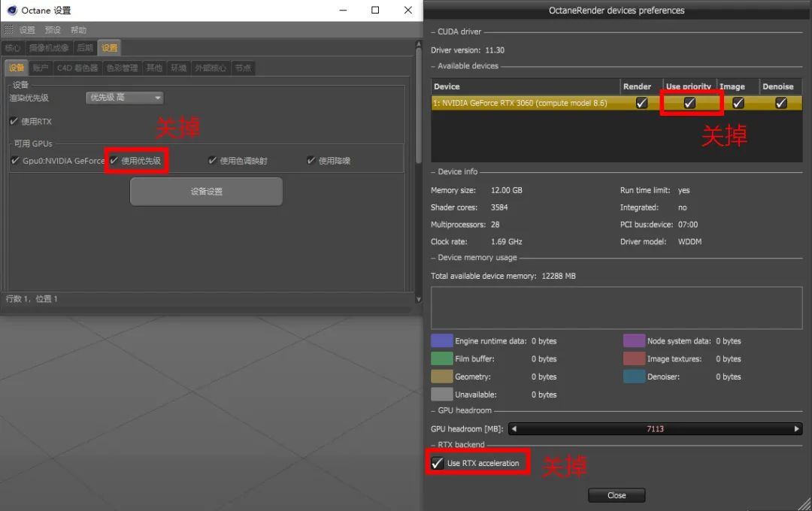Viewport: 812px width, 511px height.
Task: Open the 渲染优先级 priority dropdown
Action: tap(124, 98)
